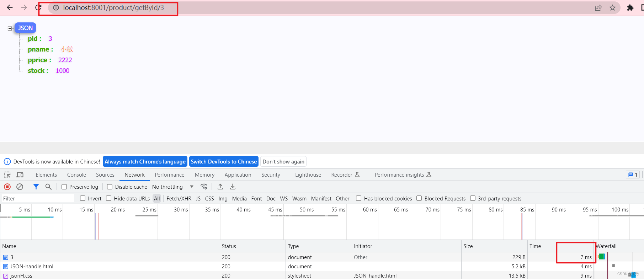Image resolution: width=644 pixels, height=279 pixels.
Task: Bookmark this page with the star
Action: coord(612,8)
